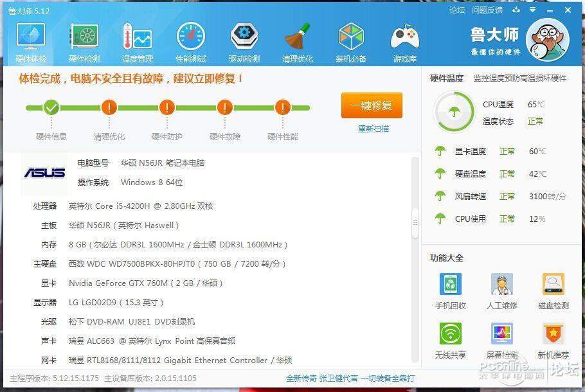This screenshot has height=392, width=585.
Task: Click the bottom promo link 全新传奇 张卫健代言
Action: pyautogui.click(x=350, y=379)
